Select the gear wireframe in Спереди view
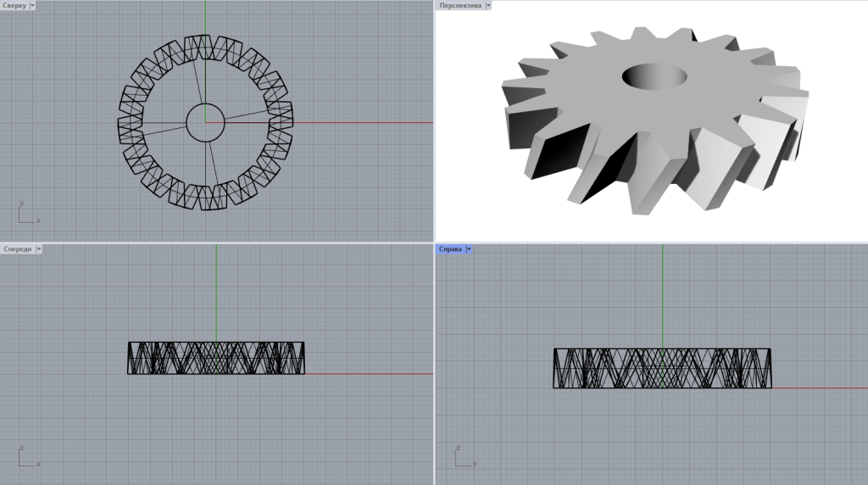868x485 pixels. 216,358
